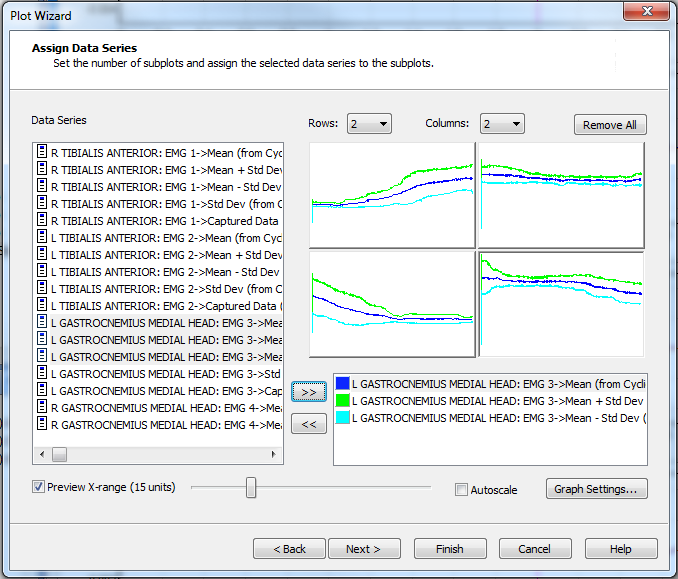Click the remove series double left arrow button
Screen dimensions: 678x579
[309, 424]
